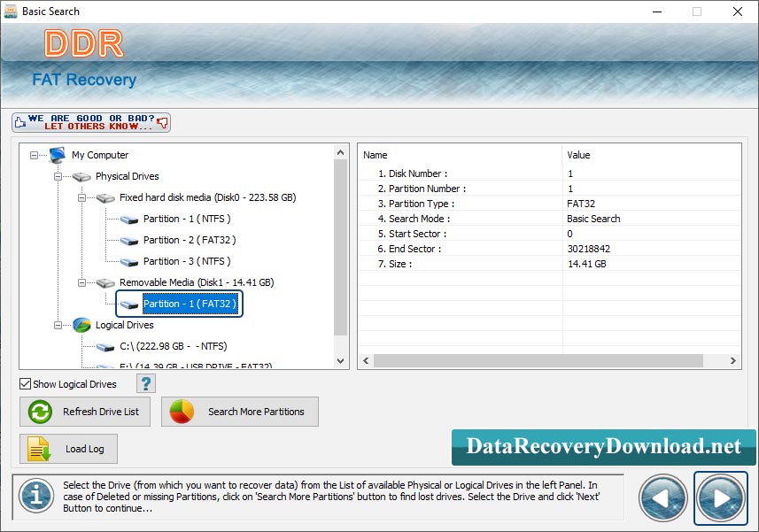Open the DataRecoveryDownload.net link banner

click(x=604, y=447)
